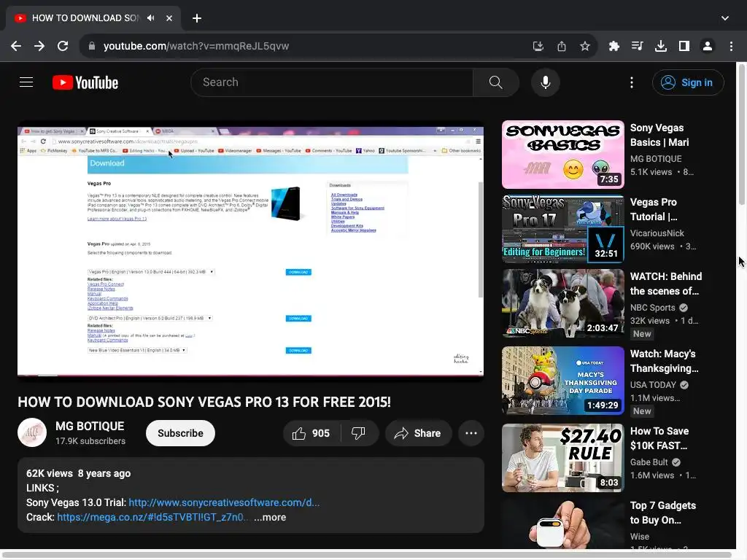Open 'WATCH: Behind the scenes of' title
The width and height of the screenshot is (747, 560).
tap(665, 284)
